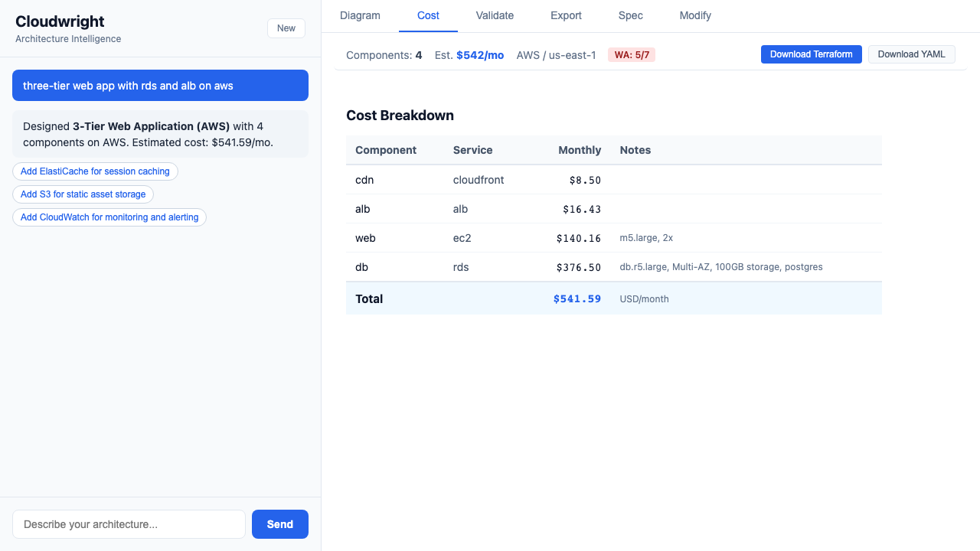
Task: Click the New button
Action: (286, 28)
